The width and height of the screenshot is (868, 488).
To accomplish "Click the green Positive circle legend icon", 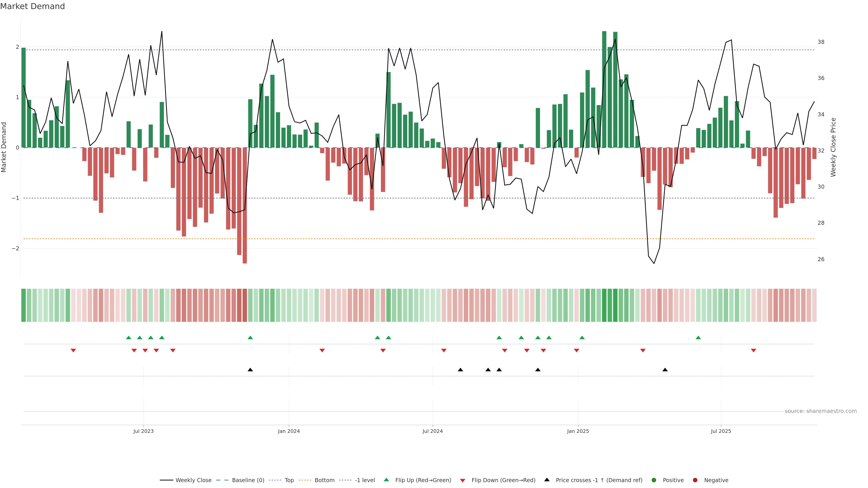I will coord(654,480).
